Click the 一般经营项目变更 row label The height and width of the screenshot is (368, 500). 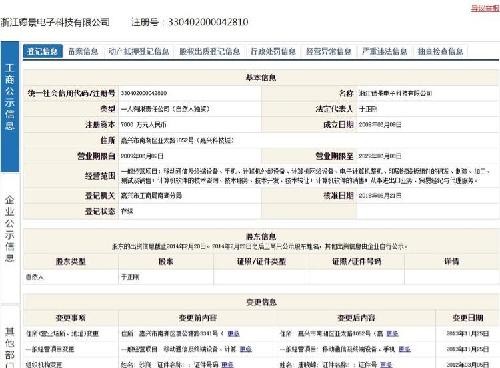(x=50, y=349)
